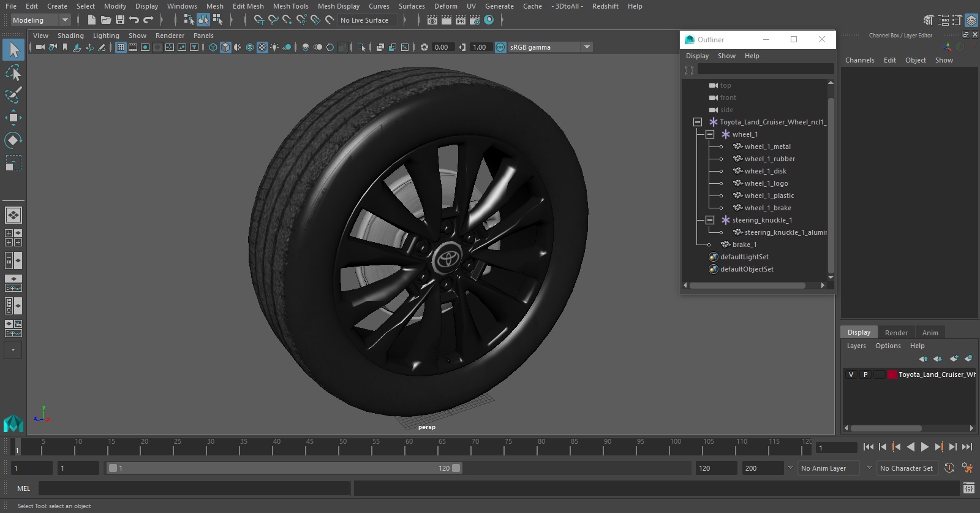Switch to the Anim layer tab
The height and width of the screenshot is (513, 980).
pos(930,333)
